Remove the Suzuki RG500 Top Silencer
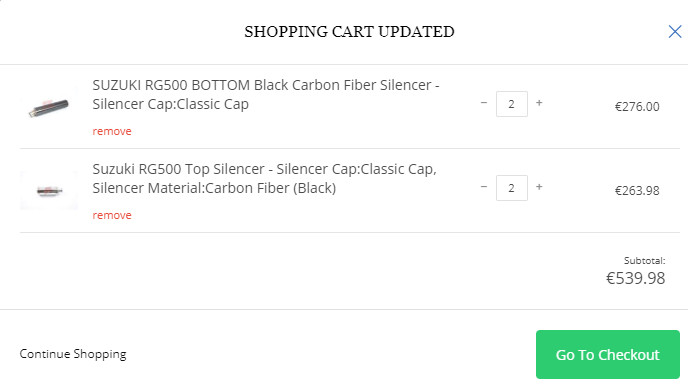688x389 pixels. 112,215
